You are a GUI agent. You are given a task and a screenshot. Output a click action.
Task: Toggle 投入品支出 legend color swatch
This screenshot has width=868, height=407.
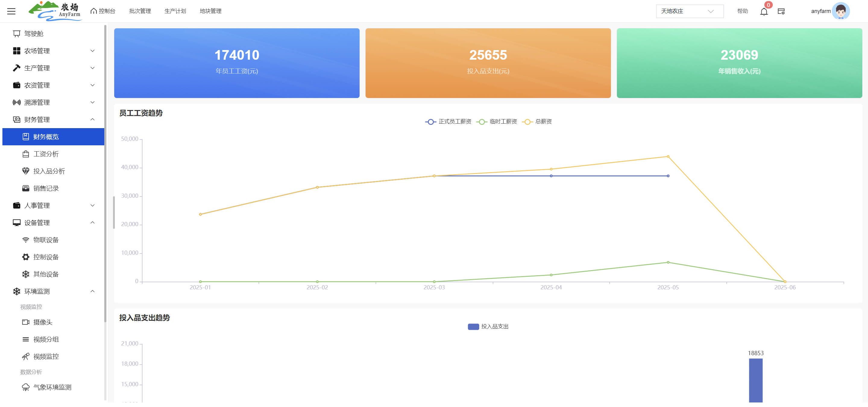click(x=473, y=327)
